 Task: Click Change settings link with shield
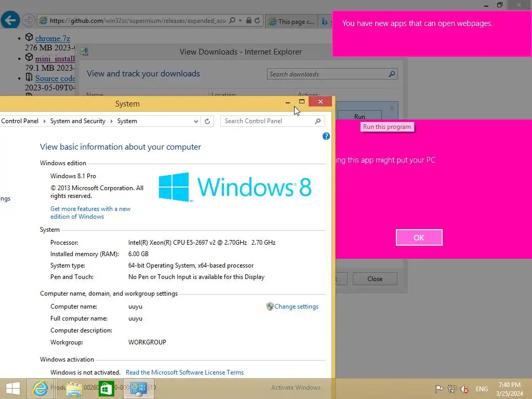(x=296, y=307)
